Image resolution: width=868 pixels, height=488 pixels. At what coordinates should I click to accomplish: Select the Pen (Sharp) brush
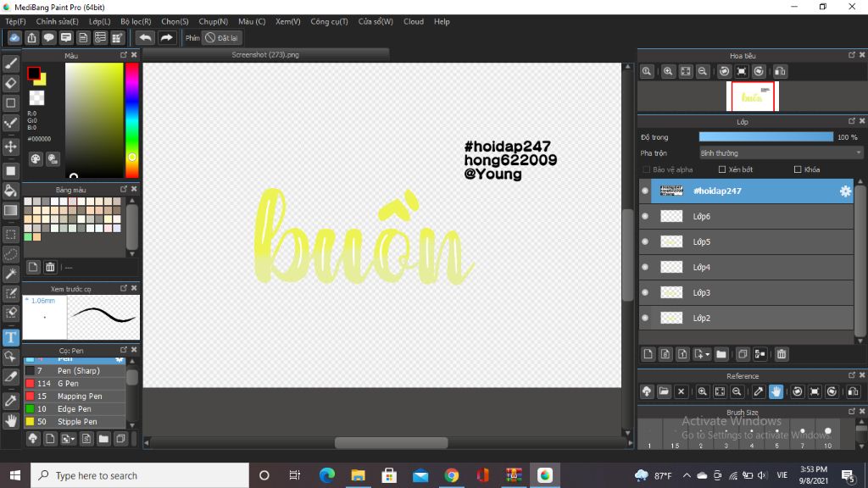(x=75, y=371)
